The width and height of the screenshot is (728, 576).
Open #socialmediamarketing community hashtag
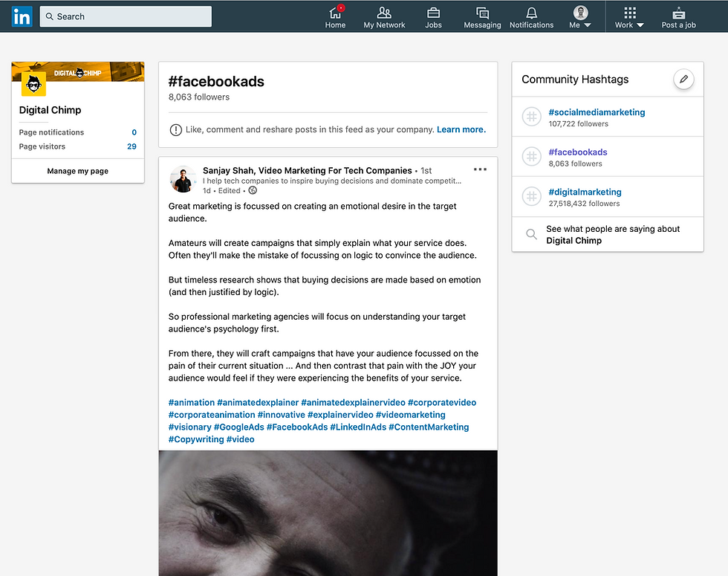click(597, 112)
